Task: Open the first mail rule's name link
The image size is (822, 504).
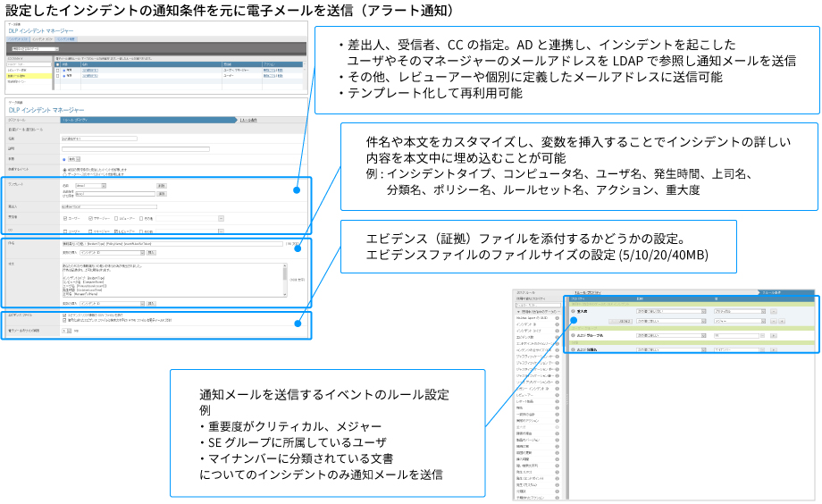Action: point(90,71)
